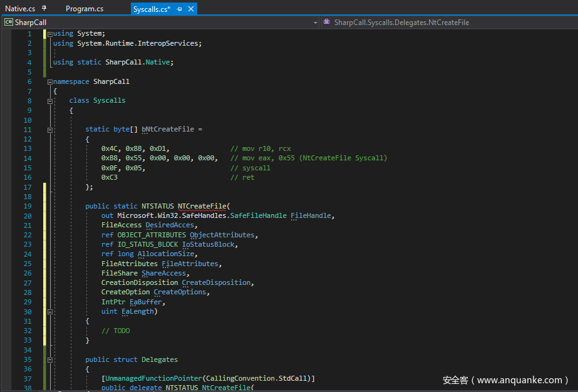Close the Syscalls.cs tab
This screenshot has width=578, height=392.
tap(191, 9)
